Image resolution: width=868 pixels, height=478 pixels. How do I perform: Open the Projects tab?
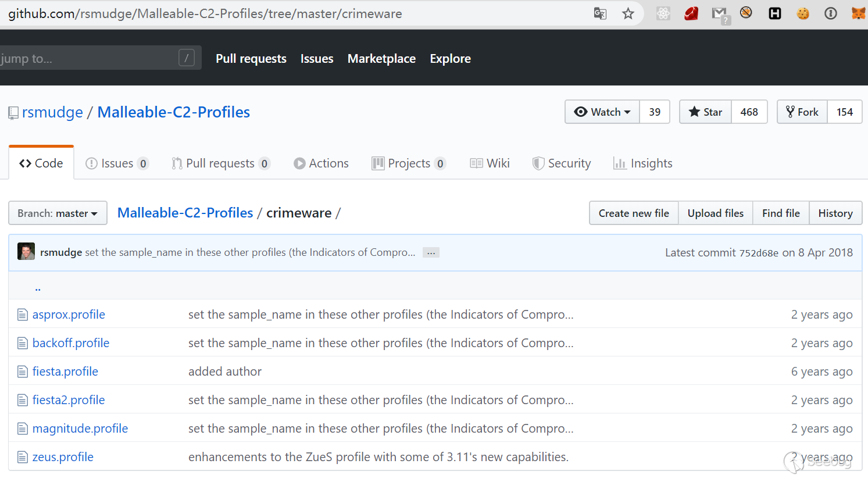409,163
